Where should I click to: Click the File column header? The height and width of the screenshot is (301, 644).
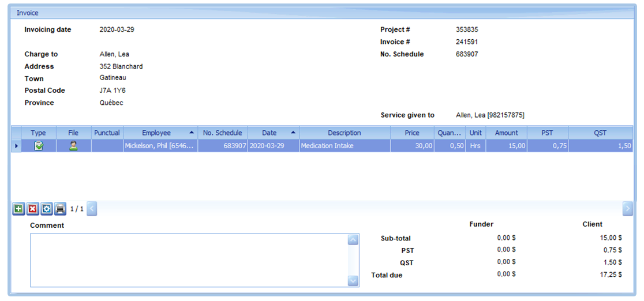pyautogui.click(x=73, y=133)
